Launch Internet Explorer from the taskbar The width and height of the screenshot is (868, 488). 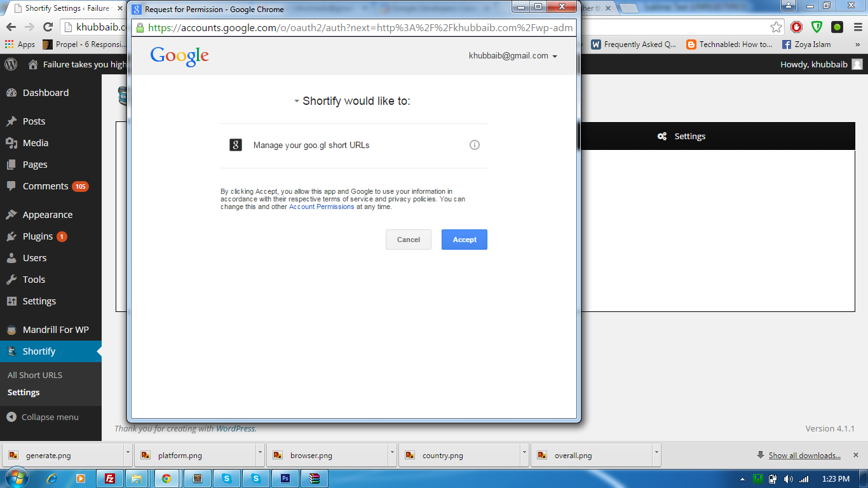(52, 478)
